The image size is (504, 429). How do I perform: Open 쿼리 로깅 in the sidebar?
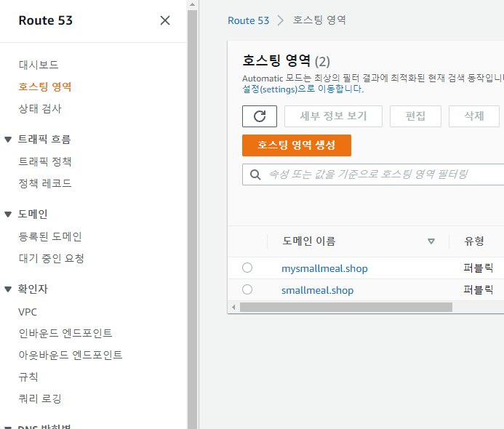(x=40, y=398)
